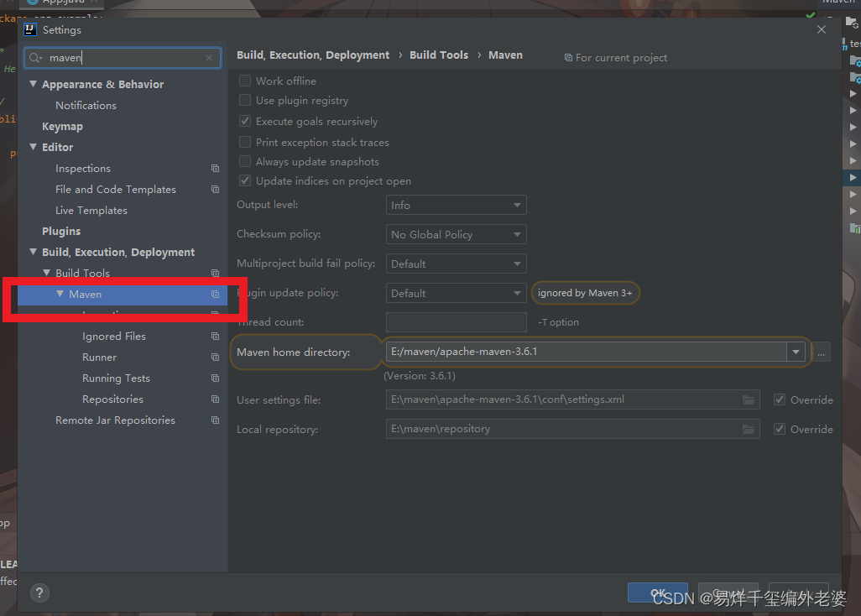Collapse the Build, Execution, Deployment node
861x616 pixels.
point(34,252)
